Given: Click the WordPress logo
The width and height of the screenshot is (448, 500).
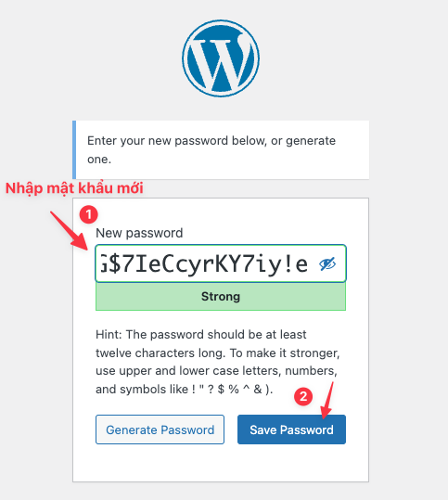Looking at the screenshot, I should tap(221, 58).
